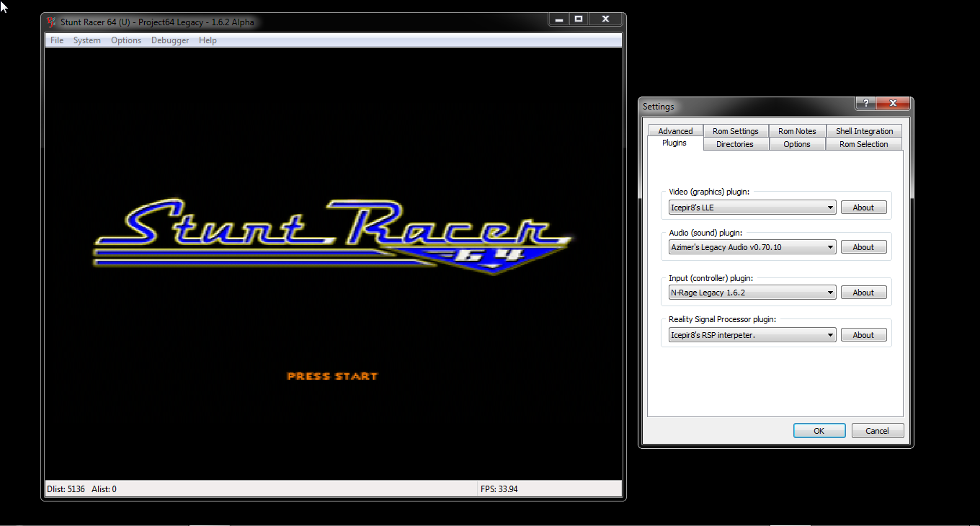Screen dimensions: 980x526
Task: Click the Project64 app icon in title bar
Action: click(x=51, y=22)
